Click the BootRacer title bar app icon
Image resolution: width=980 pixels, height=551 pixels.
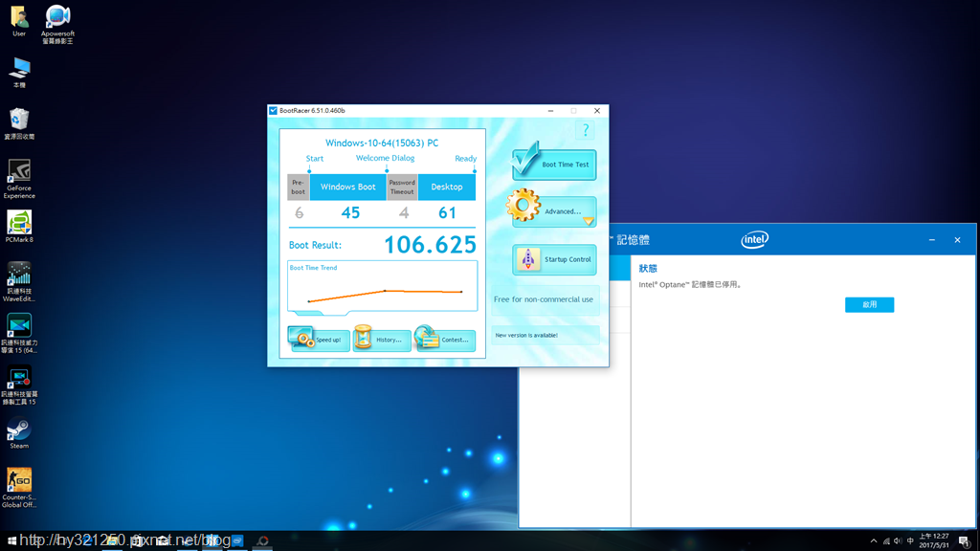coord(273,111)
